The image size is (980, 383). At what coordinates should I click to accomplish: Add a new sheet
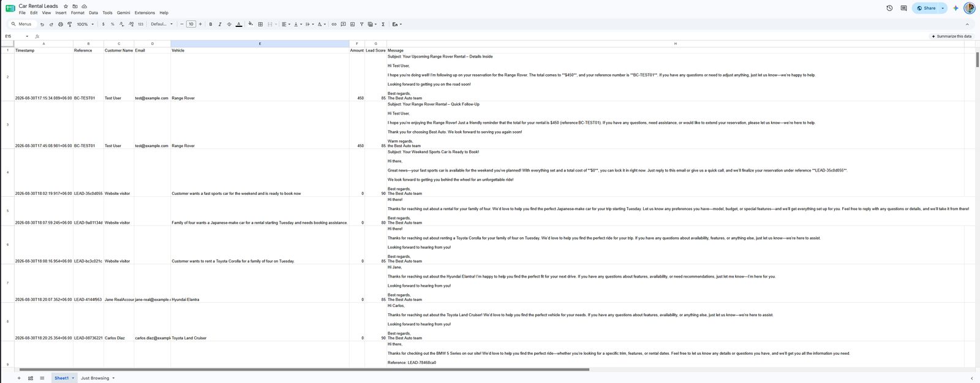coord(19,378)
